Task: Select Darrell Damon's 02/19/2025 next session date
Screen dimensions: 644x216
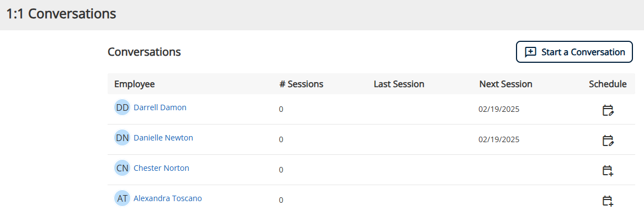Action: pyautogui.click(x=499, y=110)
